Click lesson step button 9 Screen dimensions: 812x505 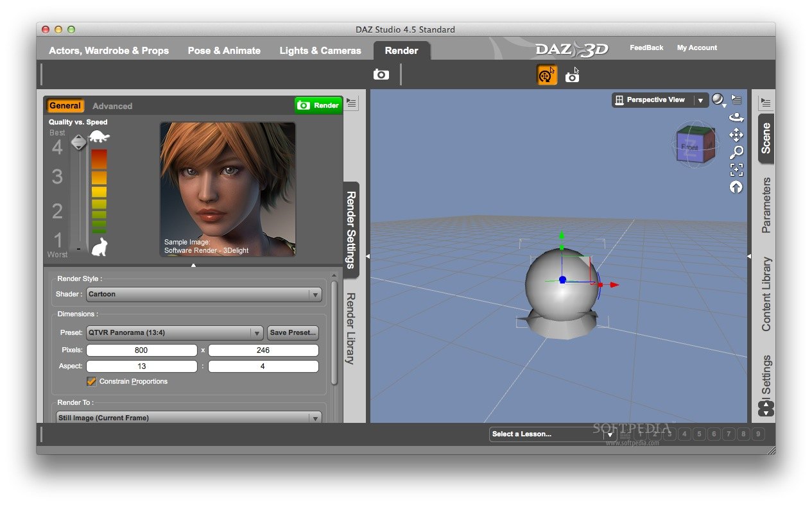pos(759,434)
